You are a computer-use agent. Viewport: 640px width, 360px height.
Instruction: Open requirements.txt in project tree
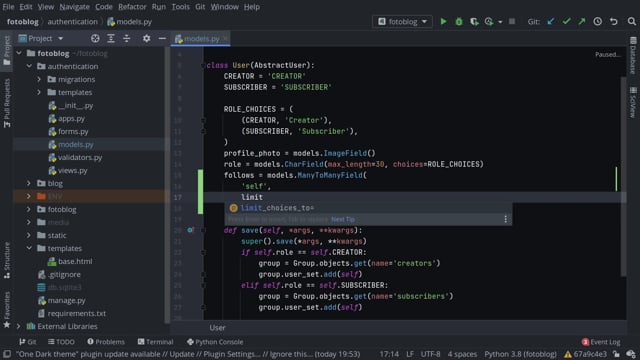point(76,313)
